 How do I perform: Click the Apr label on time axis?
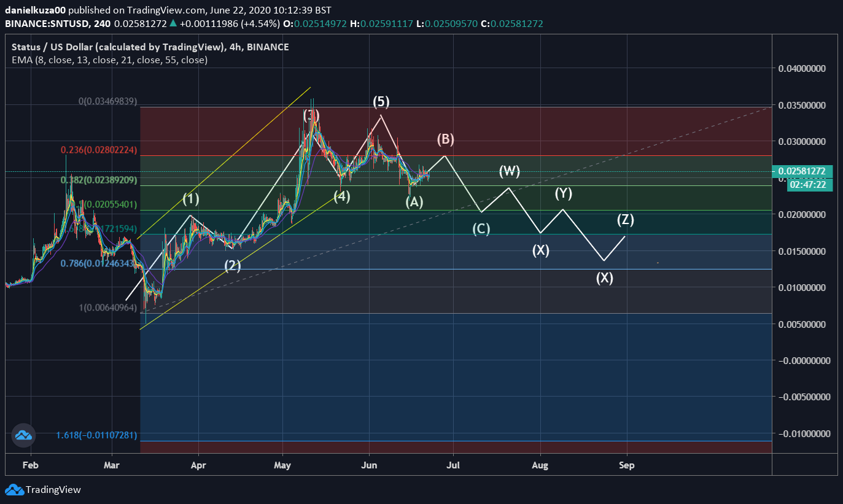pyautogui.click(x=198, y=465)
